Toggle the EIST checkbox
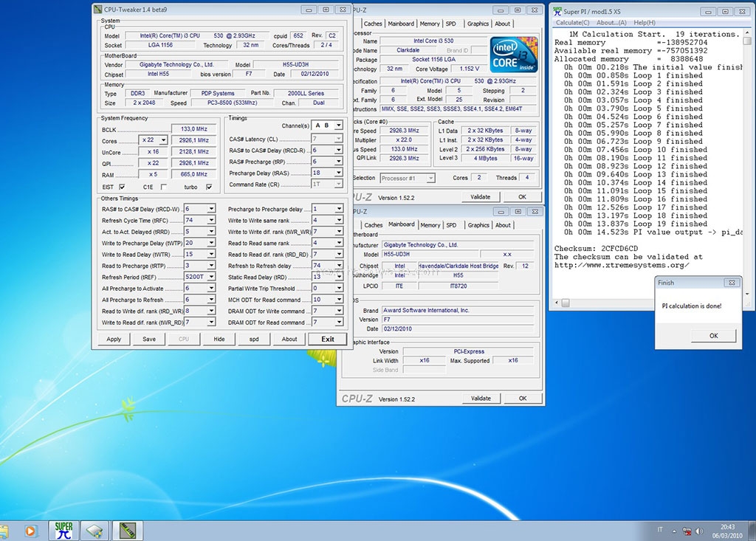The image size is (756, 541). coord(122,187)
